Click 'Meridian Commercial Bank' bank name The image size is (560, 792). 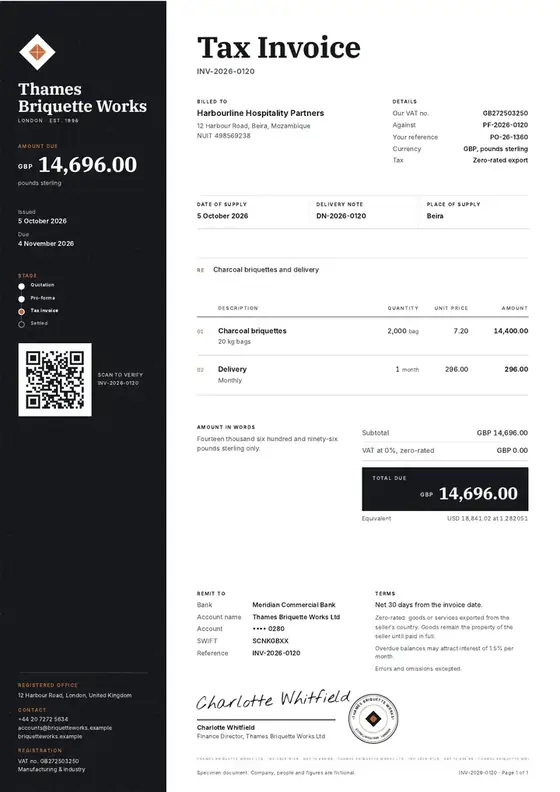pos(294,605)
